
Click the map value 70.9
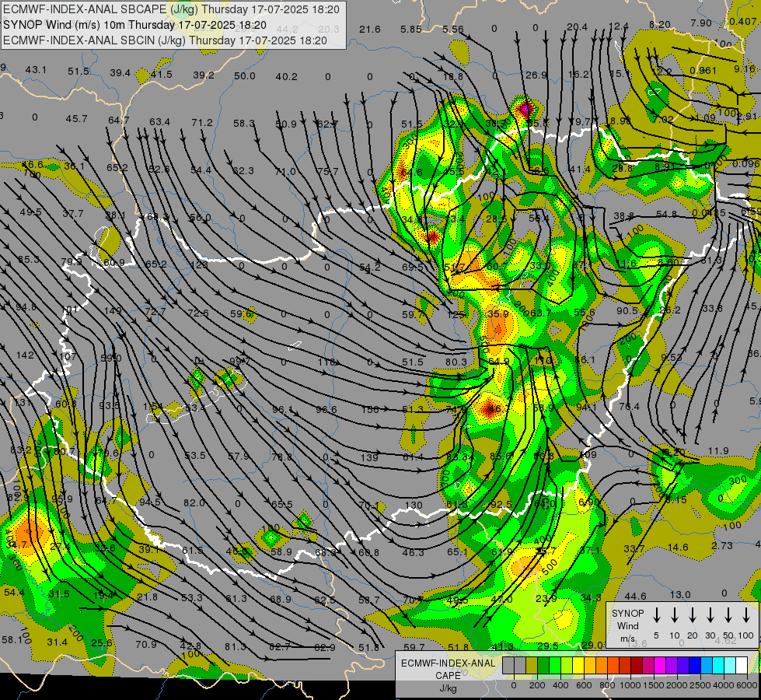pos(146,644)
